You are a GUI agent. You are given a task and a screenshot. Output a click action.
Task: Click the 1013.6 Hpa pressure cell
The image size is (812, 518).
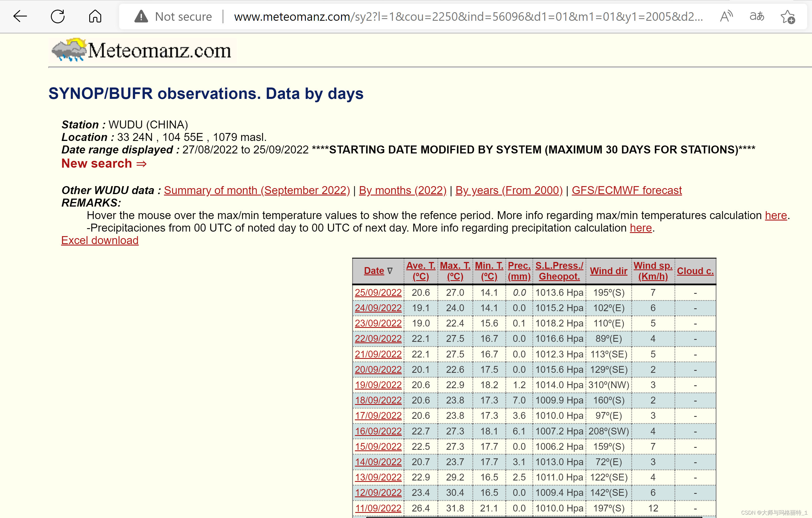(559, 293)
